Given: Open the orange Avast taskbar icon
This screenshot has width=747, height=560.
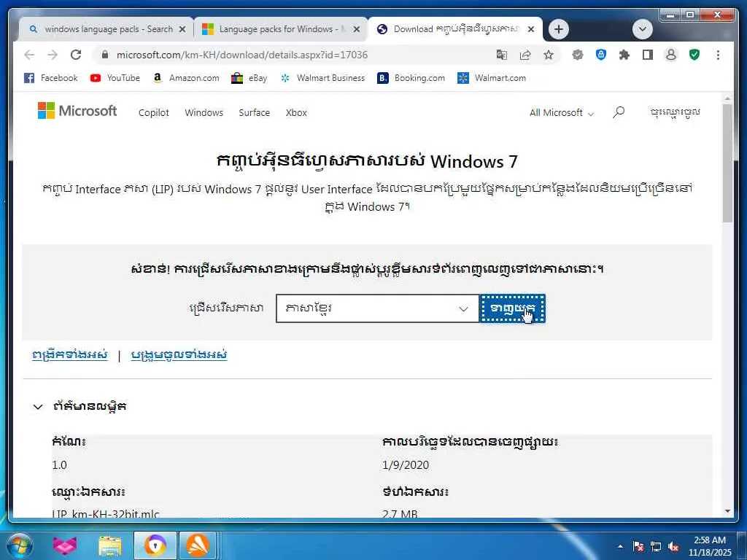Looking at the screenshot, I should [197, 545].
